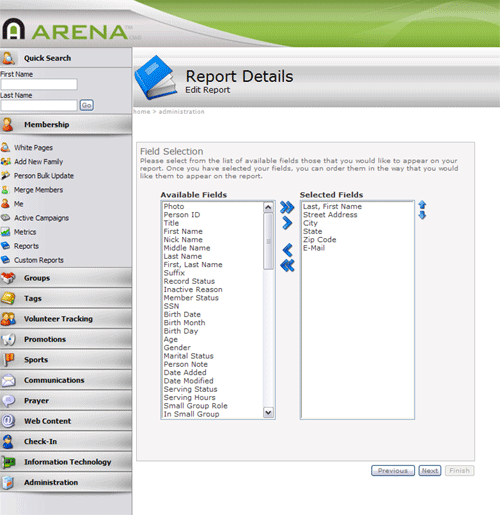Click the Web Content icon
Image resolution: width=500 pixels, height=515 pixels.
[x=8, y=421]
